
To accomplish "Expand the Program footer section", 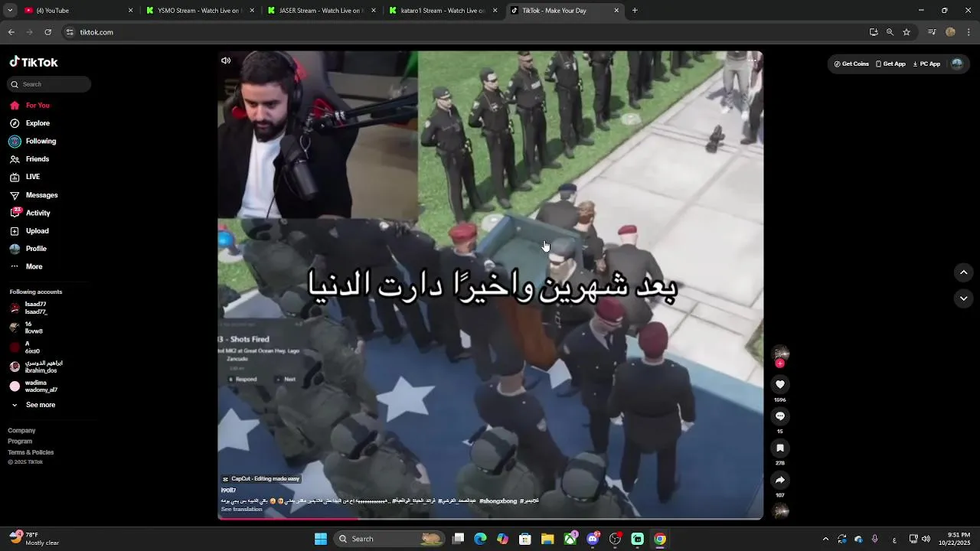I will point(20,442).
